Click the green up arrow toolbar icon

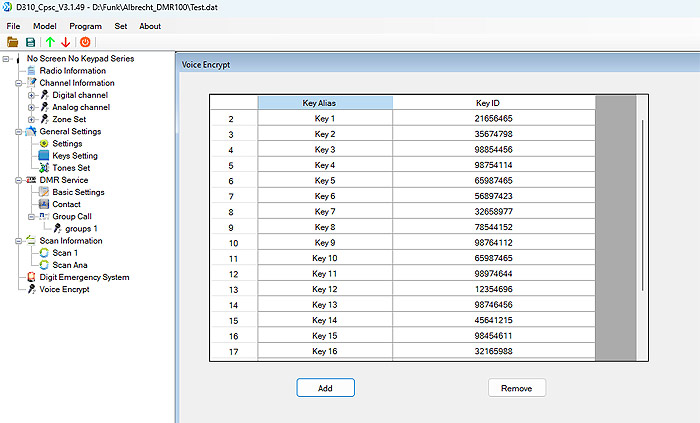coord(49,42)
